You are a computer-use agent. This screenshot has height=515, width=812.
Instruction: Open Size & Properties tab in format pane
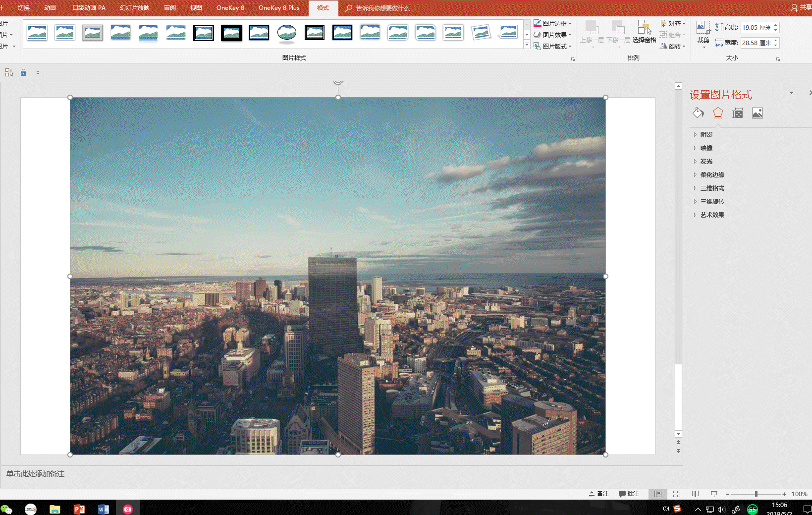point(738,114)
